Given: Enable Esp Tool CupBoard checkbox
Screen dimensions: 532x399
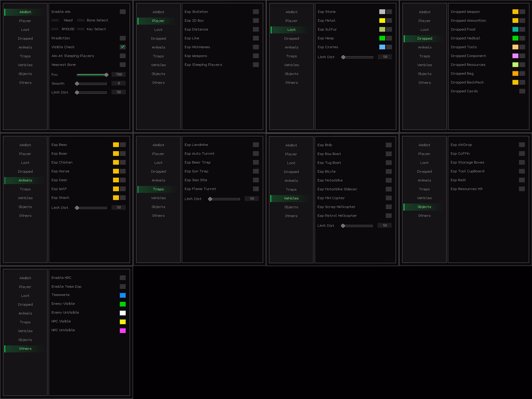Looking at the screenshot, I should tap(522, 171).
